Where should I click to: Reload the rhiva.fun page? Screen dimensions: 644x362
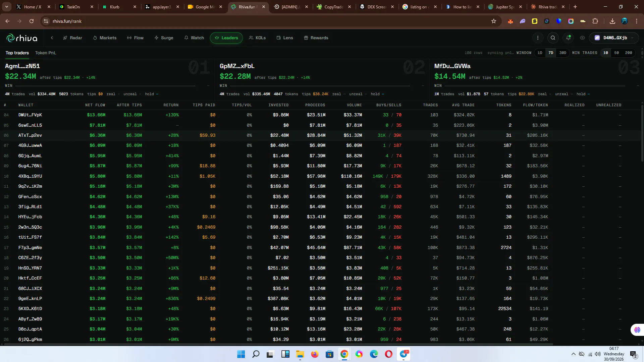pos(32,21)
